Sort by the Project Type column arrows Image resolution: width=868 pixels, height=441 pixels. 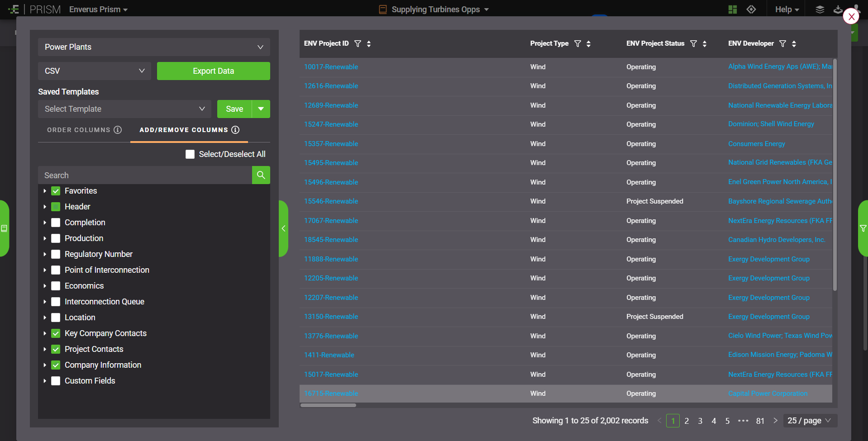pyautogui.click(x=588, y=43)
